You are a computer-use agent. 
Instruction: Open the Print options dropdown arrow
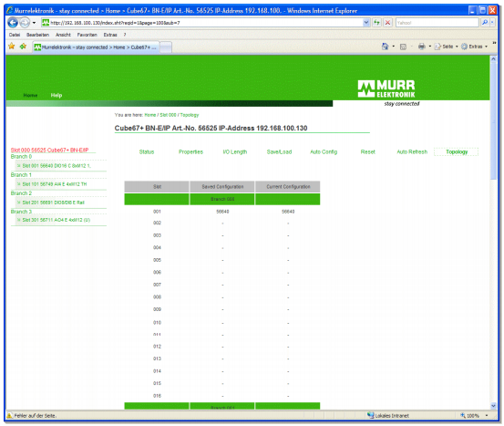pos(430,47)
